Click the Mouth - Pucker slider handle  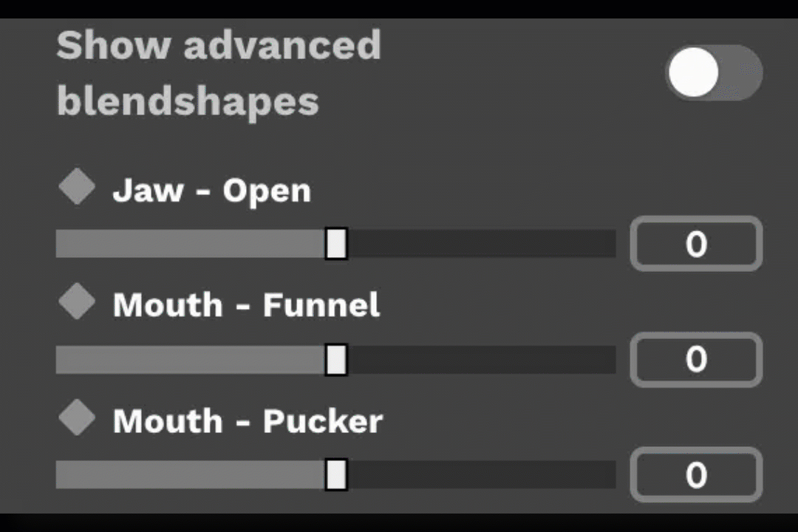pos(336,475)
